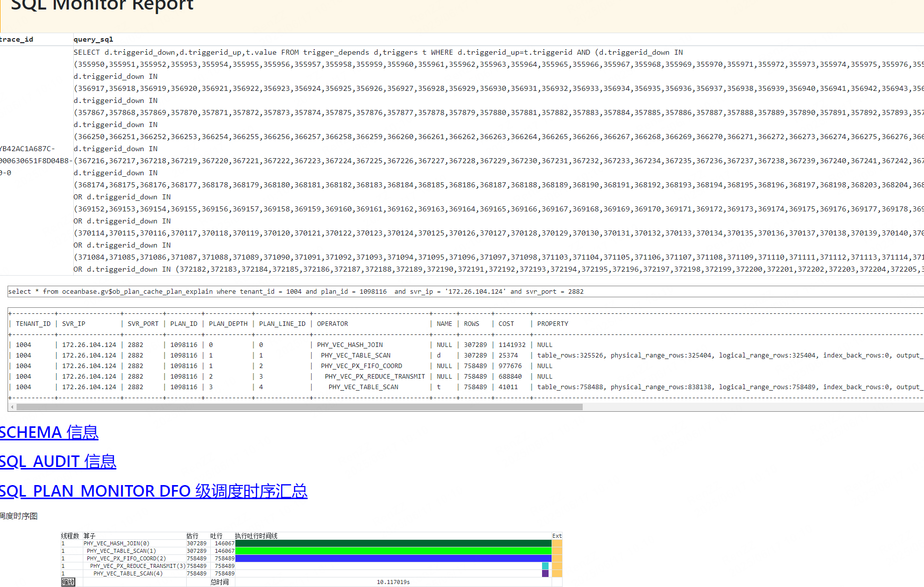This screenshot has width=924, height=587.
Task: Click PHY_VEC_PX_FIFO_COORD operator in plan table
Action: 361,366
